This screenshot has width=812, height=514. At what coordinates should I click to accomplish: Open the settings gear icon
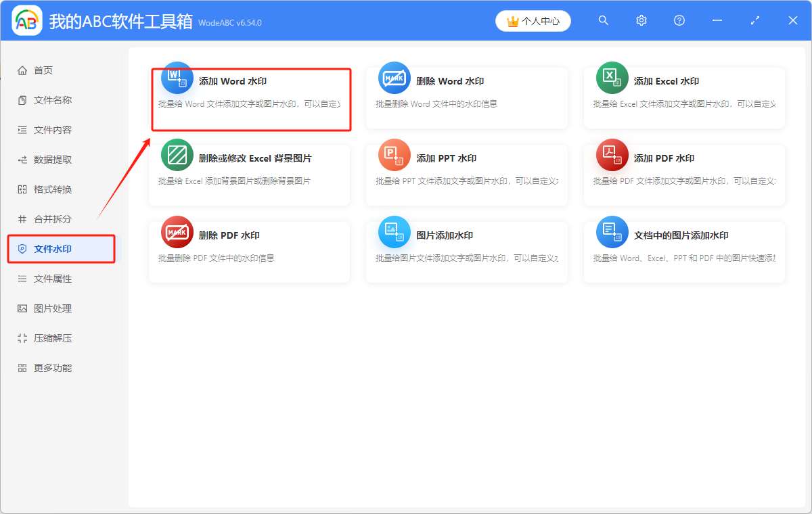(x=641, y=20)
